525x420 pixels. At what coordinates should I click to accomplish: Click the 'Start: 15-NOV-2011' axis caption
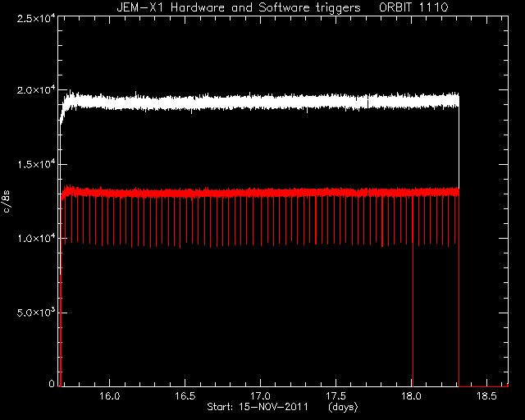coord(257,407)
